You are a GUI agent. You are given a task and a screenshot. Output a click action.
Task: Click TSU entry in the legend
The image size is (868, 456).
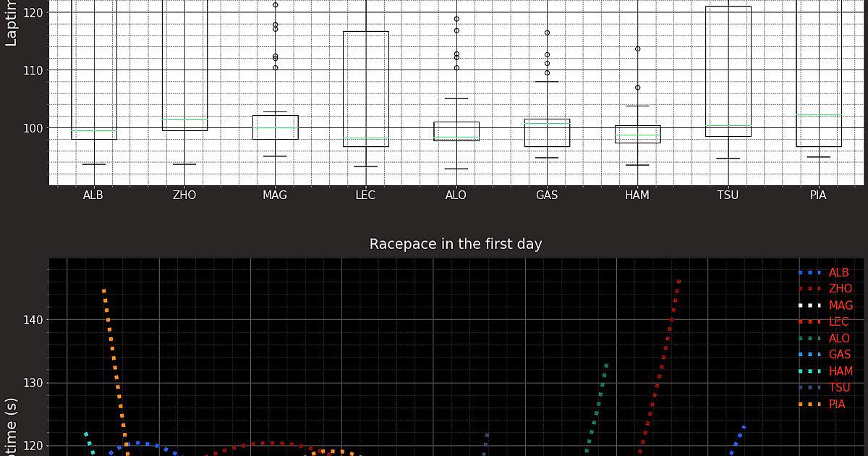(x=839, y=388)
